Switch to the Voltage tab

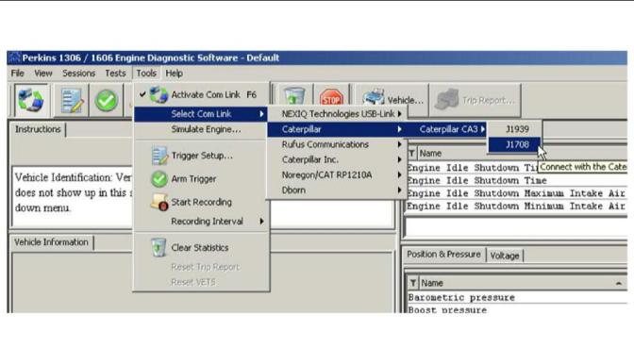pos(504,256)
